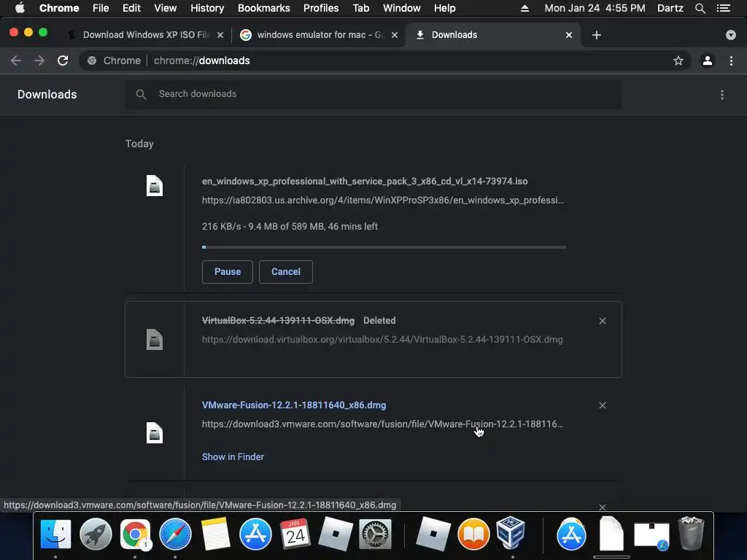The height and width of the screenshot is (560, 747).
Task: Open the Chrome profile avatar button
Action: (708, 61)
